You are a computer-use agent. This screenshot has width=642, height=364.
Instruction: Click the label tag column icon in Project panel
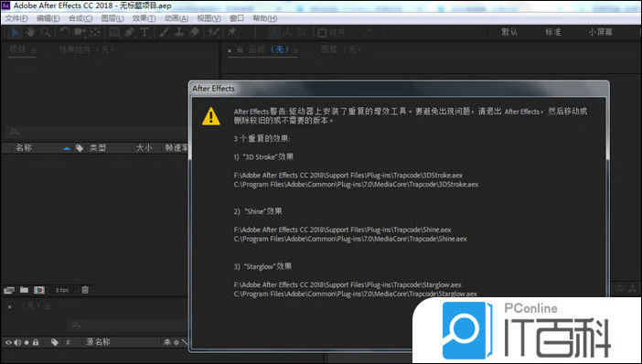pyautogui.click(x=80, y=148)
